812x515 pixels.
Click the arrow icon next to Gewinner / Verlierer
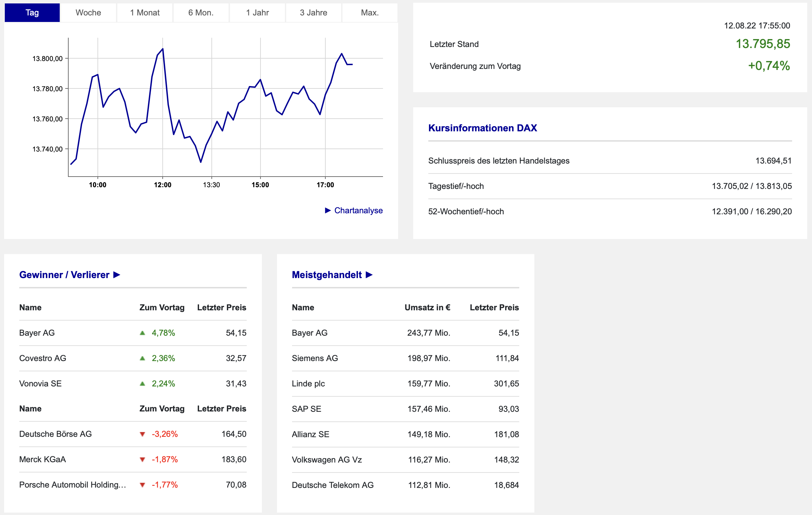tap(117, 275)
